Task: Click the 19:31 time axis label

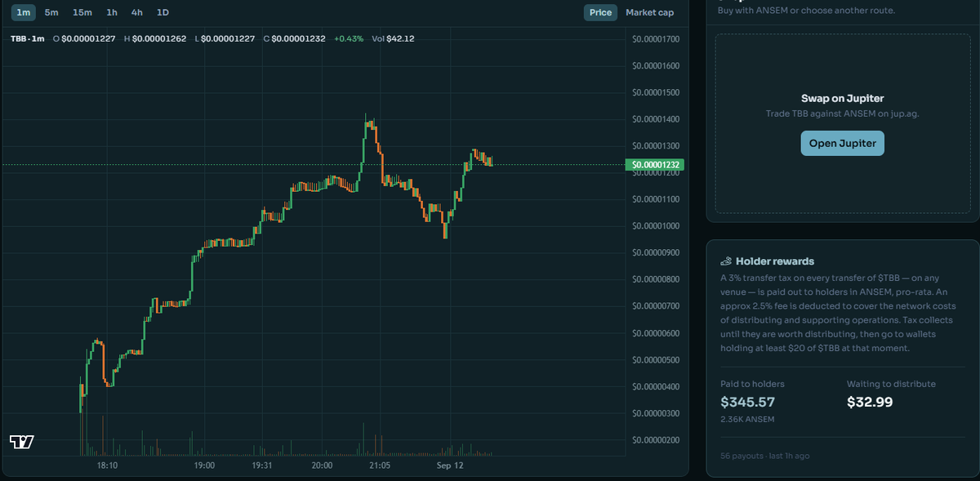Action: (x=262, y=465)
